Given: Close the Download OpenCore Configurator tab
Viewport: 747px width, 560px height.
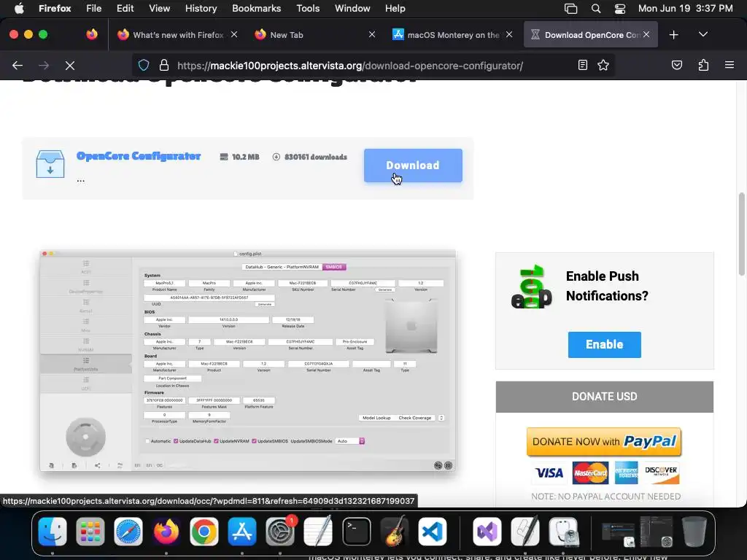Looking at the screenshot, I should (x=646, y=34).
